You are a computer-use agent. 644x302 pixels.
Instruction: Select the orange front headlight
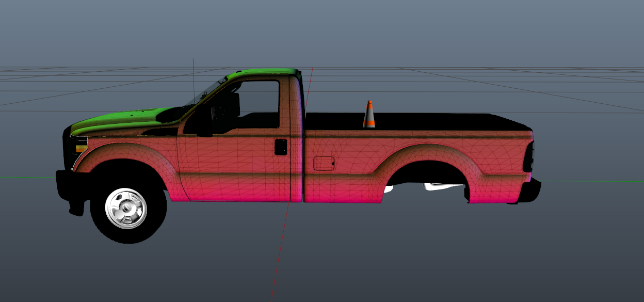pos(81,149)
